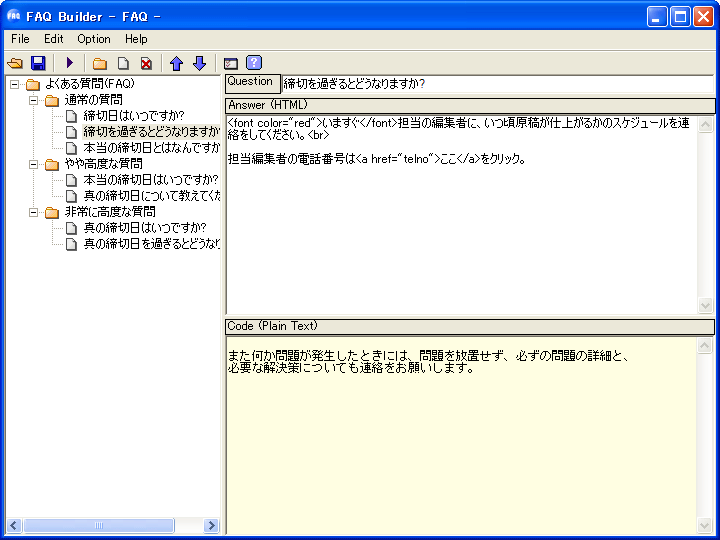The width and height of the screenshot is (720, 540).
Task: Collapse the 通常の質問 folder
Action: click(x=33, y=100)
